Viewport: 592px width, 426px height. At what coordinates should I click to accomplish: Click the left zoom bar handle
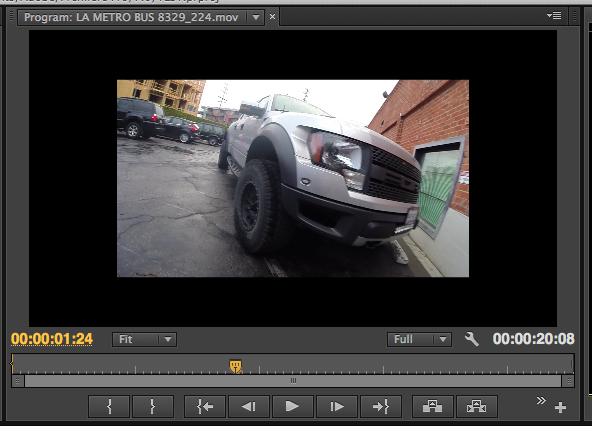(17, 381)
